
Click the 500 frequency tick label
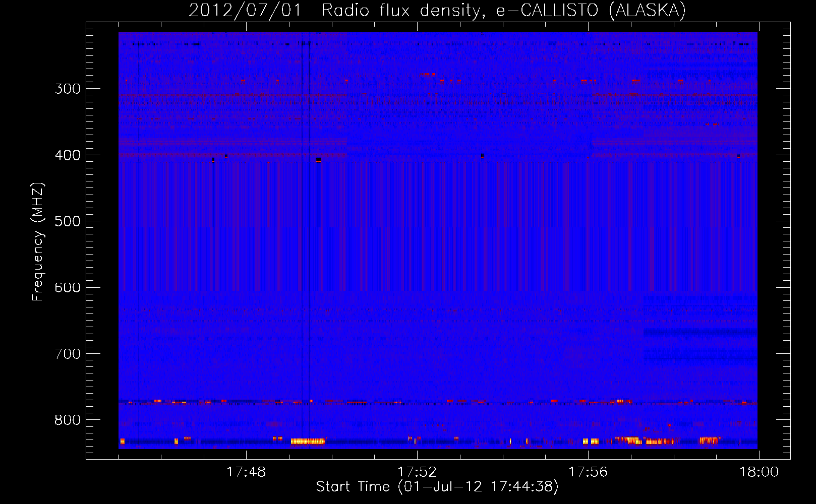coord(68,221)
